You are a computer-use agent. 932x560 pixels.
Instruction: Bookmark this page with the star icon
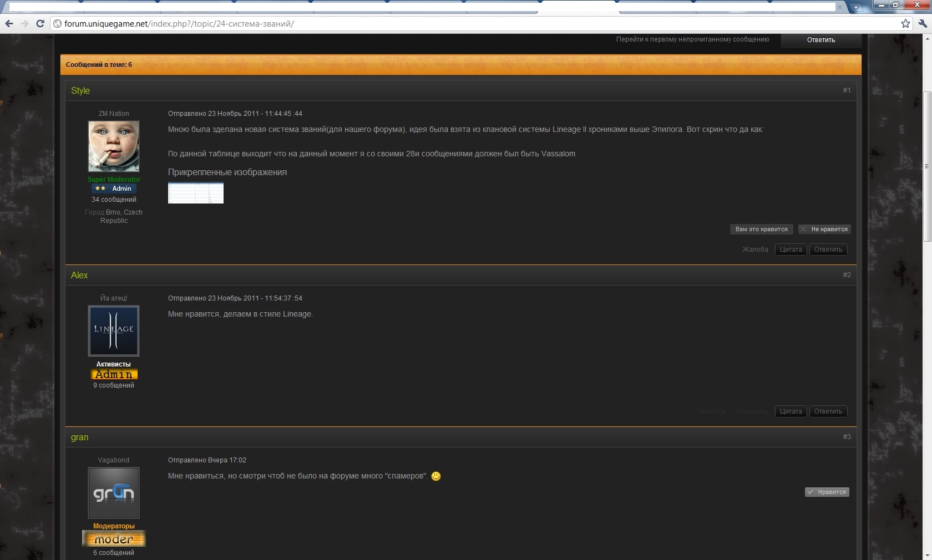(905, 24)
